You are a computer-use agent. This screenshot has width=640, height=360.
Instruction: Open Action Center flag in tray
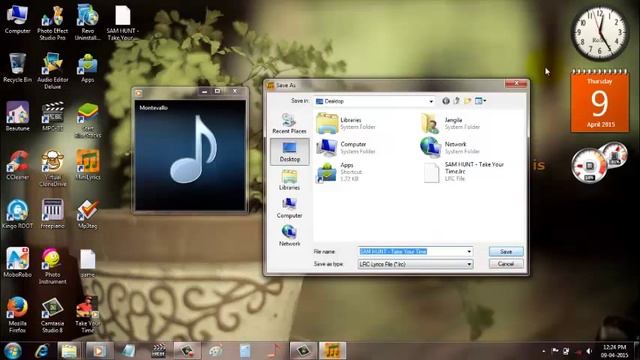tap(555, 351)
